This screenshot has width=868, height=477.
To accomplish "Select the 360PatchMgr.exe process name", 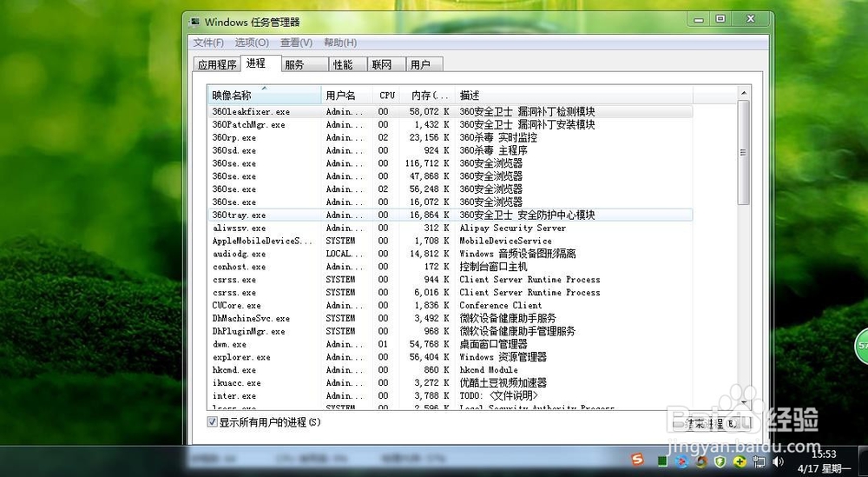I will [x=248, y=124].
